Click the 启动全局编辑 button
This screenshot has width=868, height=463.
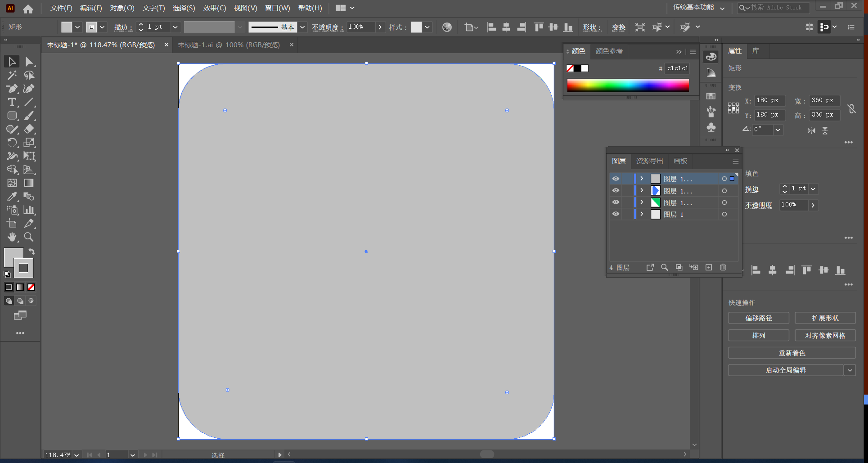click(x=786, y=370)
